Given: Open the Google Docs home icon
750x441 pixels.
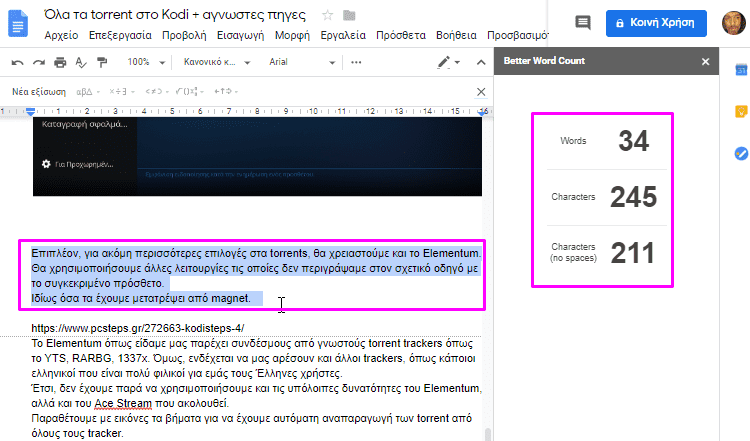Looking at the screenshot, I should click(18, 22).
